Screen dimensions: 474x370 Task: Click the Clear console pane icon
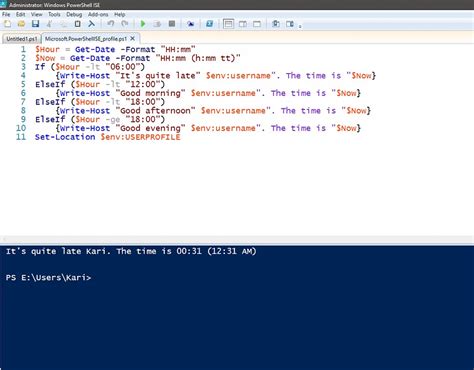click(x=91, y=24)
